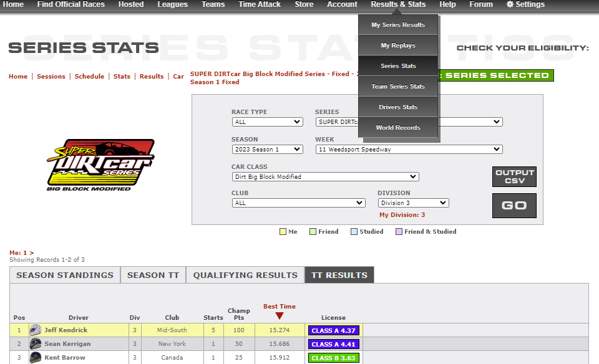Click the red Best Time sort arrow
The height and width of the screenshot is (364, 599).
coord(280,316)
